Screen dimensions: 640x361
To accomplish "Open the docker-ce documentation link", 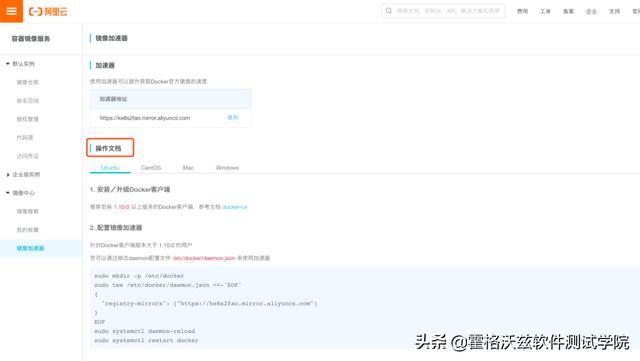I will pos(235,207).
